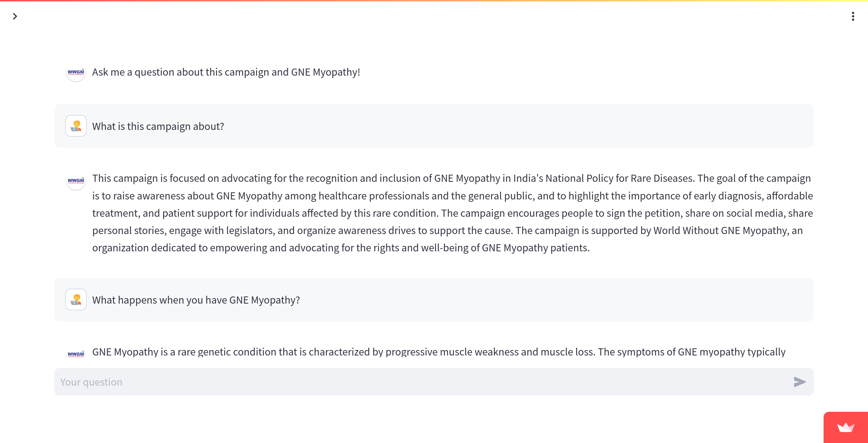The image size is (868, 443).
Task: Open the three-dot main menu
Action: click(853, 16)
